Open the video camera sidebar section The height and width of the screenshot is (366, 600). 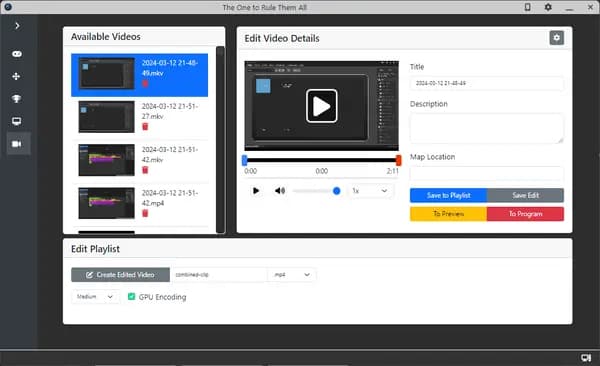click(x=16, y=144)
